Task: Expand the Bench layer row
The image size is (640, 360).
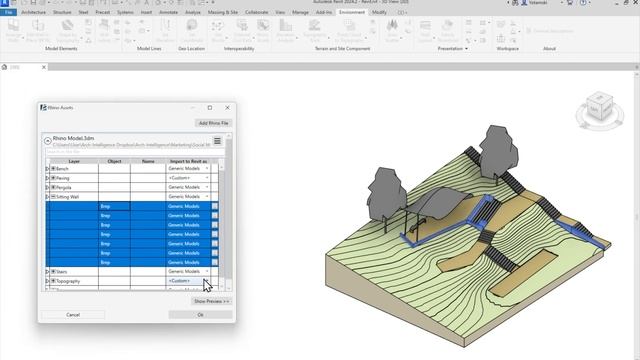Action: click(x=53, y=169)
